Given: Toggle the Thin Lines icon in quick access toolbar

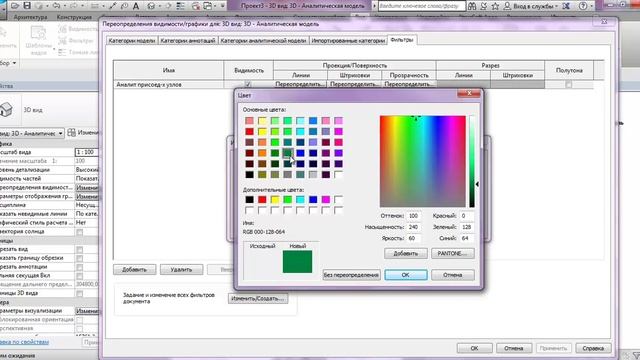Looking at the screenshot, I should pos(180,6).
